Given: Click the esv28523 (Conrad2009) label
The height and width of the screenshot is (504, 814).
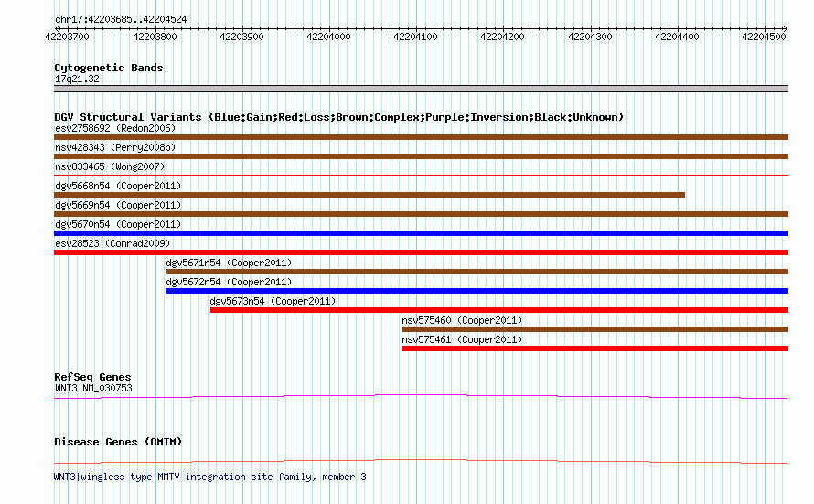Looking at the screenshot, I should click(x=112, y=243).
